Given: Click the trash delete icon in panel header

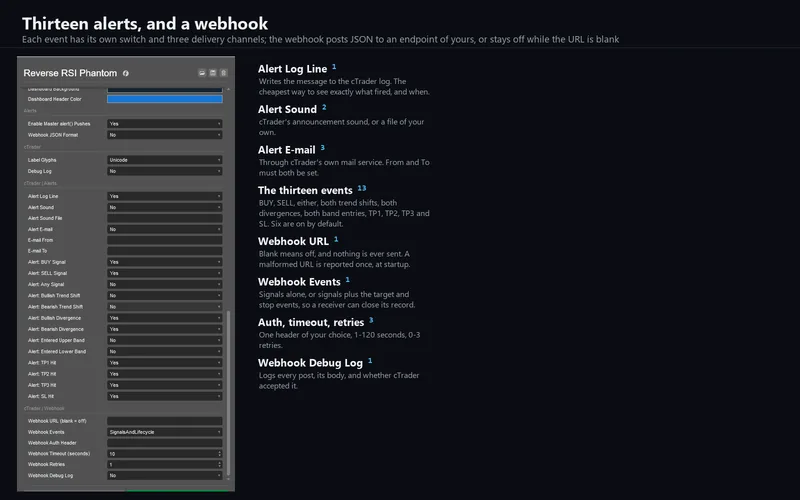Looking at the screenshot, I should pos(223,73).
